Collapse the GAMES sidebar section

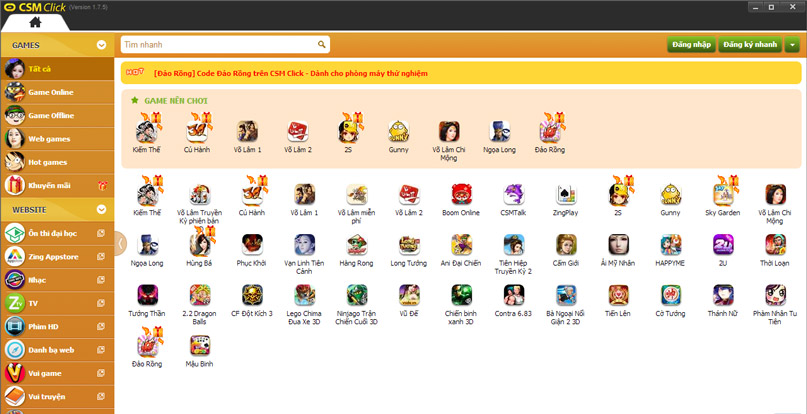click(101, 45)
